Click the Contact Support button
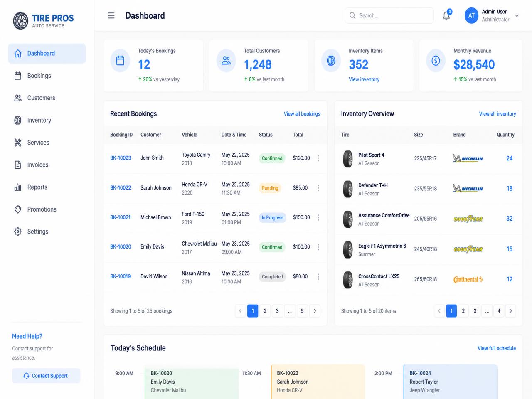The width and height of the screenshot is (532, 399). (46, 376)
